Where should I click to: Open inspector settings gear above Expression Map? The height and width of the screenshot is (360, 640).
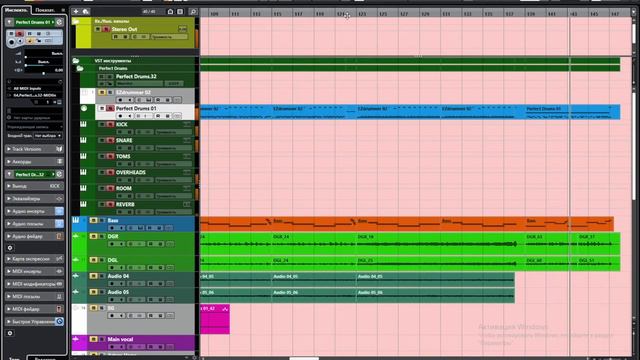pos(10,247)
